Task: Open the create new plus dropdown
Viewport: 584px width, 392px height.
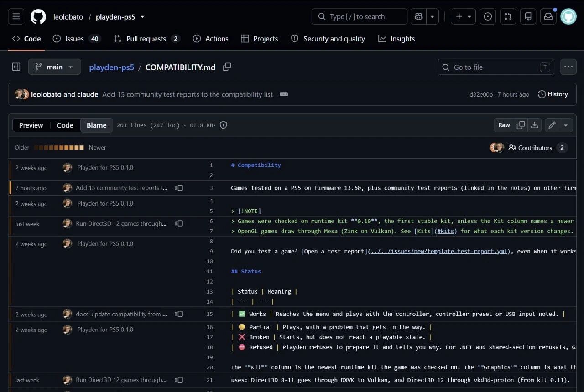Action: [x=464, y=17]
